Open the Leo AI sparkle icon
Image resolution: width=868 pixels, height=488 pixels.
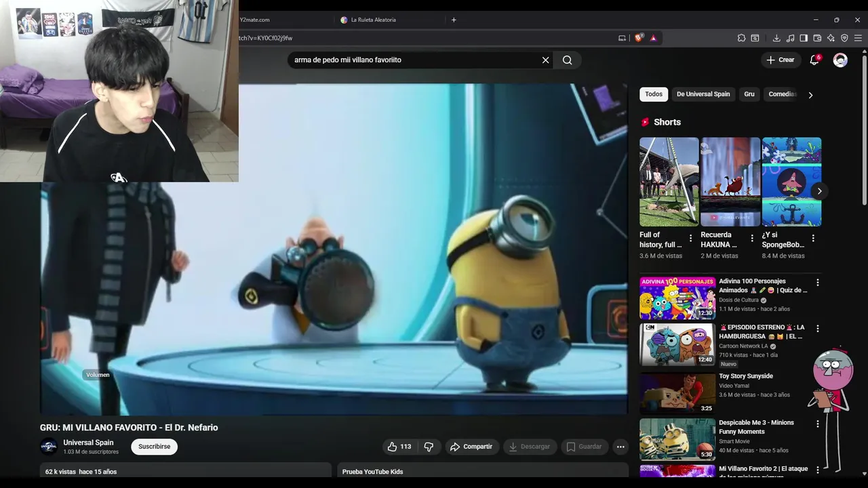pyautogui.click(x=831, y=38)
